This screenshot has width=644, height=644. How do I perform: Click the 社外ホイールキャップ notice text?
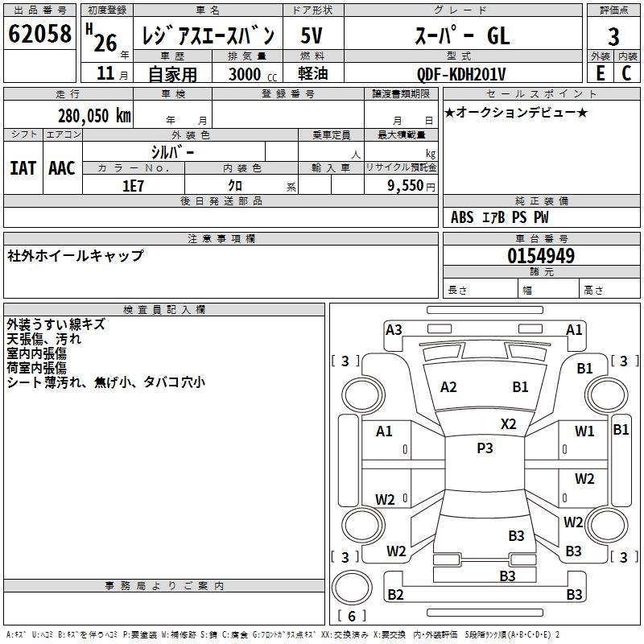pyautogui.click(x=76, y=256)
